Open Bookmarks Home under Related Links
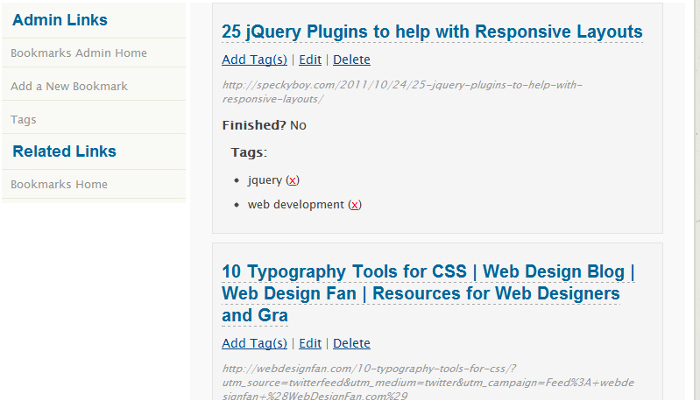This screenshot has height=400, width=700. (x=59, y=184)
